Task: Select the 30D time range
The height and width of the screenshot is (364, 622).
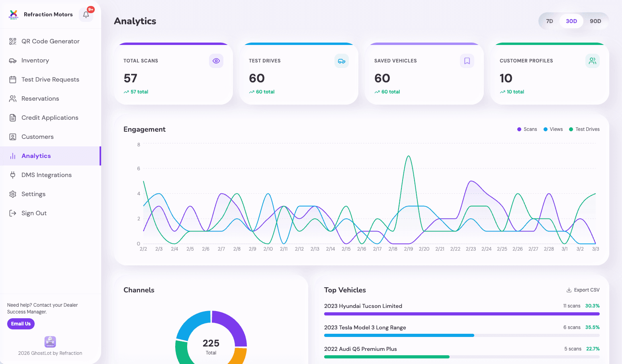Action: (x=571, y=21)
